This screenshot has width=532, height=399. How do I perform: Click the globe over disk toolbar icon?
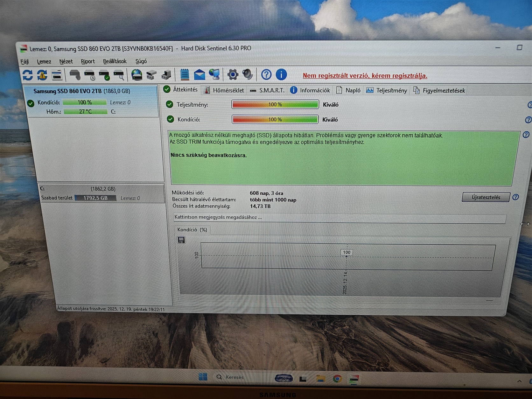(137, 75)
